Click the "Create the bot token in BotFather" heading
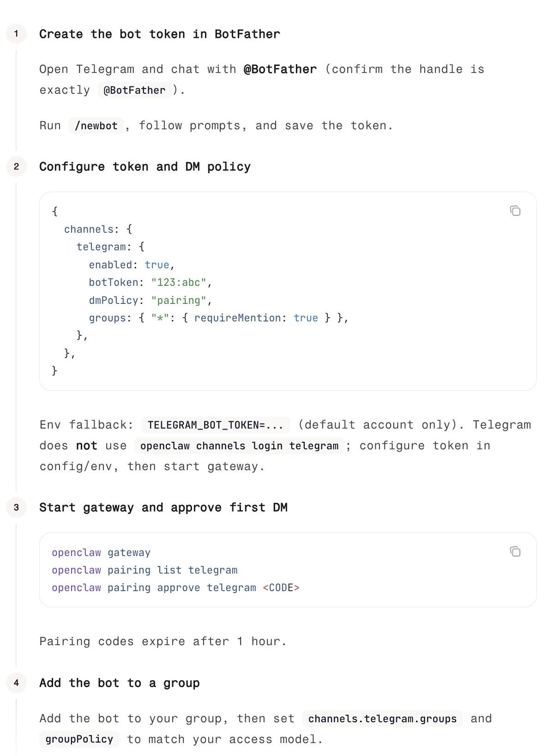 pos(159,34)
